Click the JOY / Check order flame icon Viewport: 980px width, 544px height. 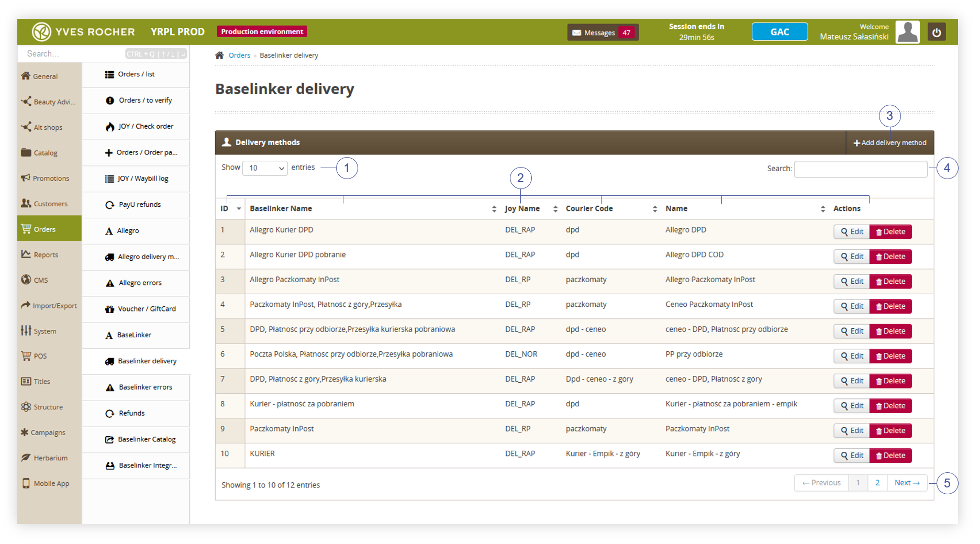point(110,127)
